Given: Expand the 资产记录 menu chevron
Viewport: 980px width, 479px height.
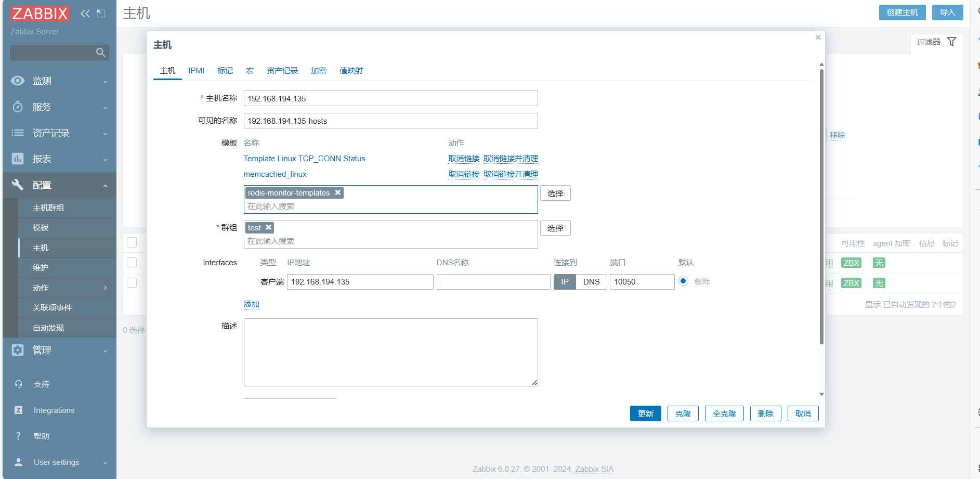Looking at the screenshot, I should pos(106,134).
